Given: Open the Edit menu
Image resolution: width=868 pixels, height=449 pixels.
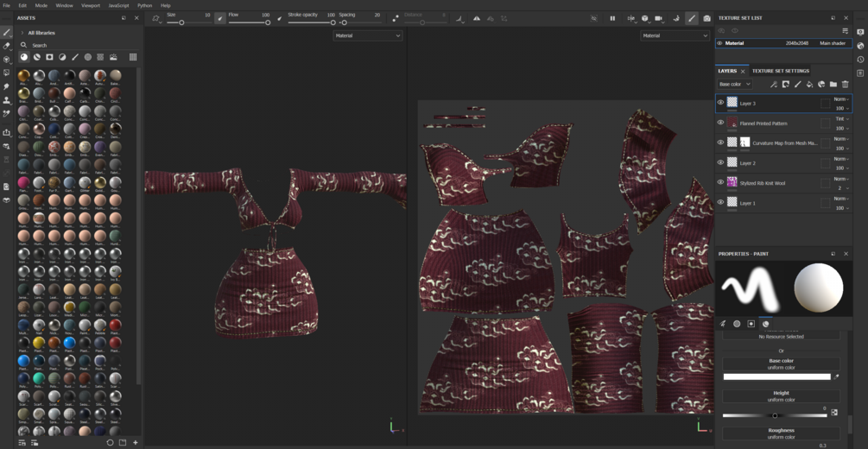Looking at the screenshot, I should (22, 5).
